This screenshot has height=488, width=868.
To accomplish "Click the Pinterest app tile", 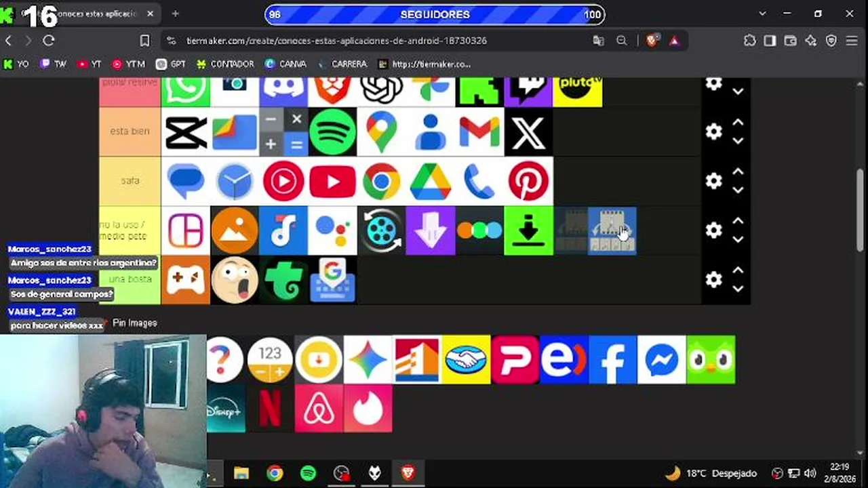I will 528,181.
